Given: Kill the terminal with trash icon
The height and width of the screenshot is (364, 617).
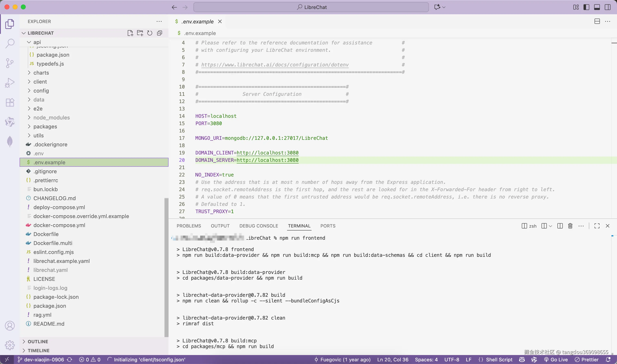Looking at the screenshot, I should (570, 226).
